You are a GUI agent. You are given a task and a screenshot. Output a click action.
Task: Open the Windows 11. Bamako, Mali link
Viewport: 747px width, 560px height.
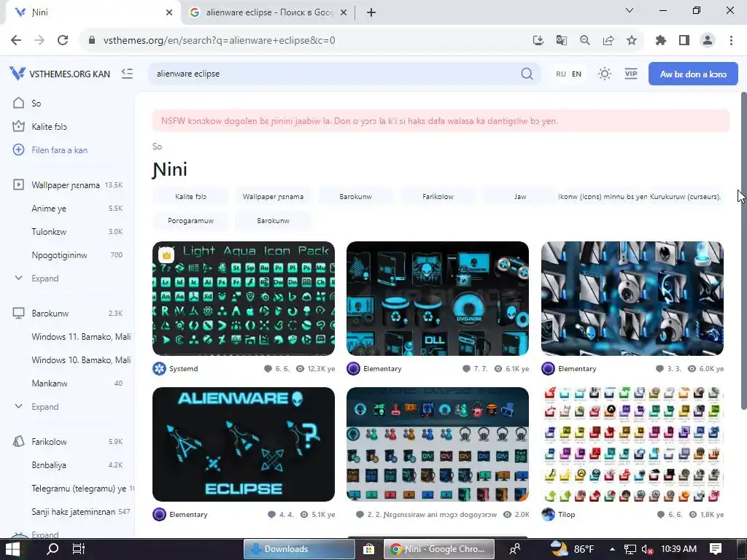pyautogui.click(x=81, y=337)
